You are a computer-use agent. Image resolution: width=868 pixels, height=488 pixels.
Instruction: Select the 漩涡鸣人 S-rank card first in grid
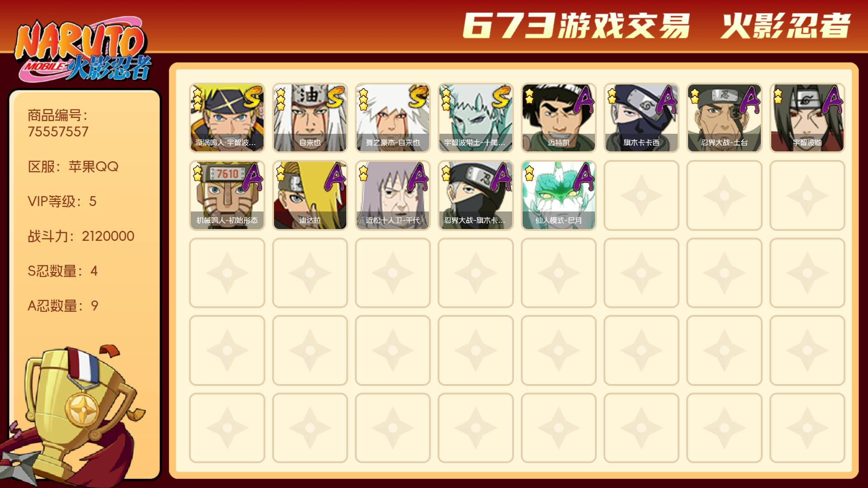point(227,117)
